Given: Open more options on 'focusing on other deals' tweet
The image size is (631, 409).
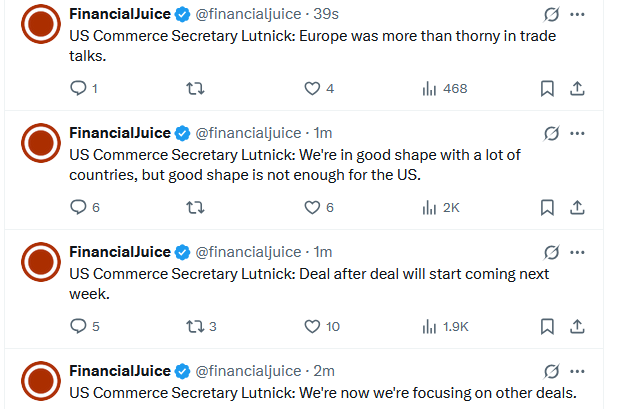Looking at the screenshot, I should point(577,371).
